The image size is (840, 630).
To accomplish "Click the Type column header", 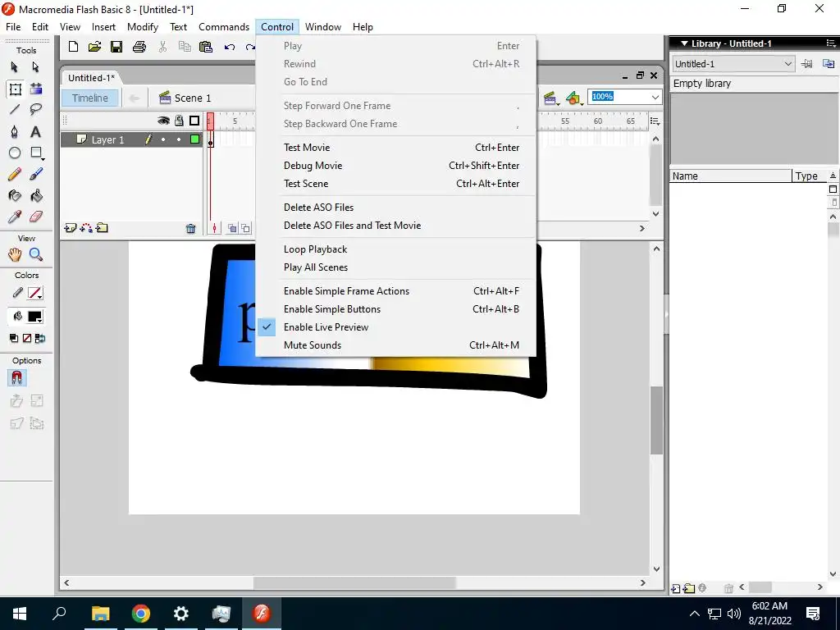I will pos(809,176).
